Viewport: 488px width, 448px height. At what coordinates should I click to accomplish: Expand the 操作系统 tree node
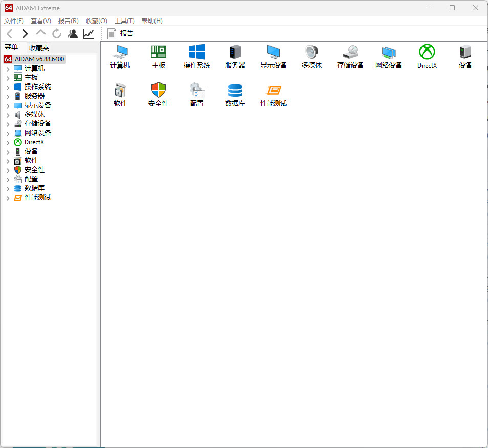[x=8, y=87]
